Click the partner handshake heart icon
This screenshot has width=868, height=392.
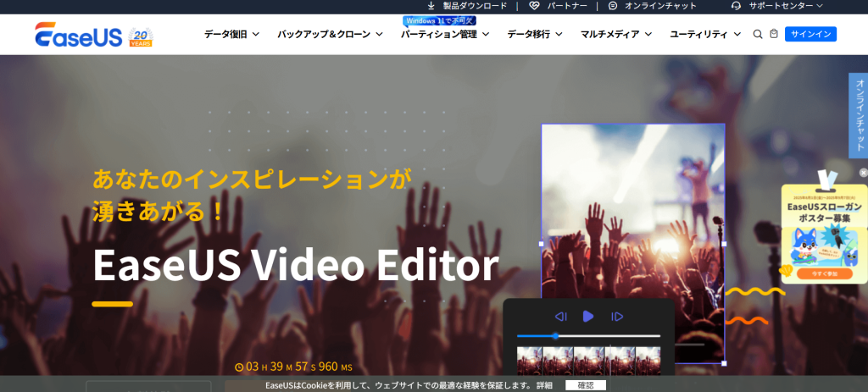coord(534,6)
